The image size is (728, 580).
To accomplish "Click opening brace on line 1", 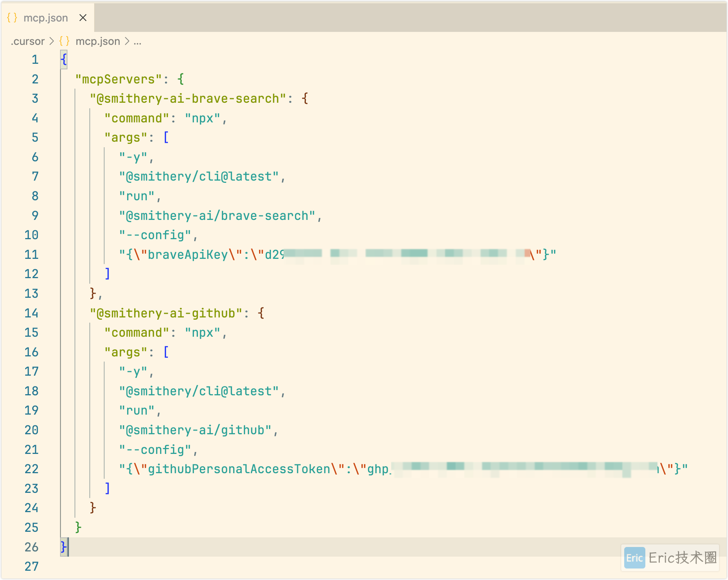I will point(64,60).
